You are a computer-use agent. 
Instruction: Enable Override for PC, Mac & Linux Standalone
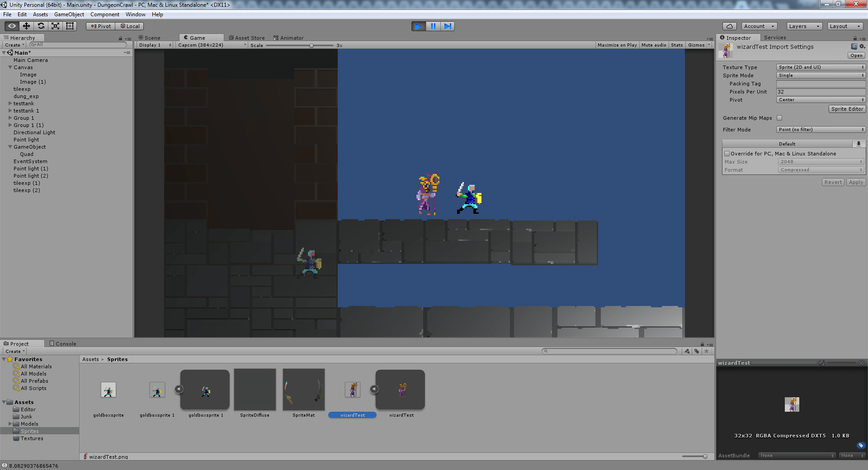[x=727, y=153]
